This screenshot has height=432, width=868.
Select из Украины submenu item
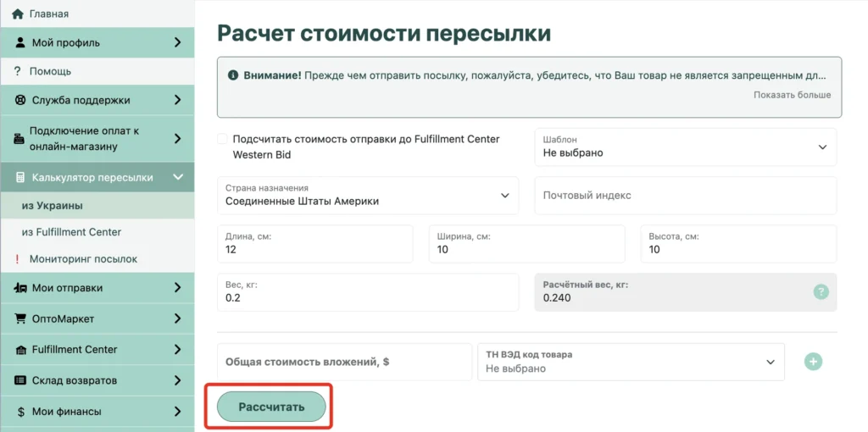click(97, 206)
